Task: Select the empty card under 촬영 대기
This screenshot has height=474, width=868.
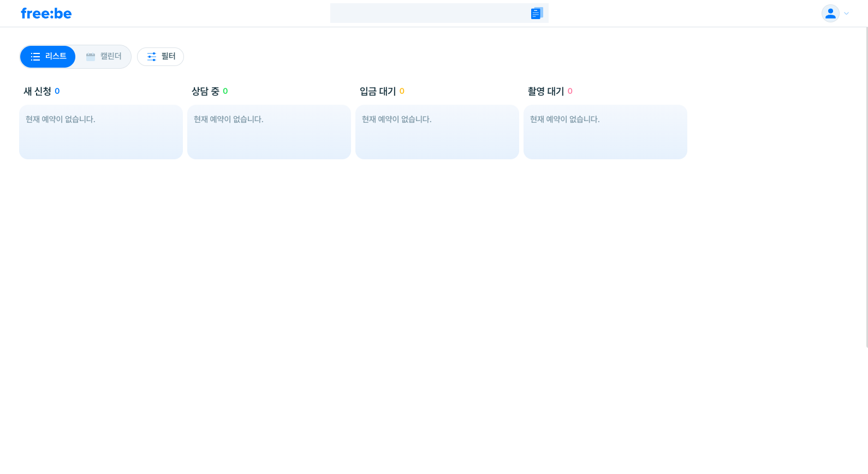Action: pyautogui.click(x=605, y=132)
